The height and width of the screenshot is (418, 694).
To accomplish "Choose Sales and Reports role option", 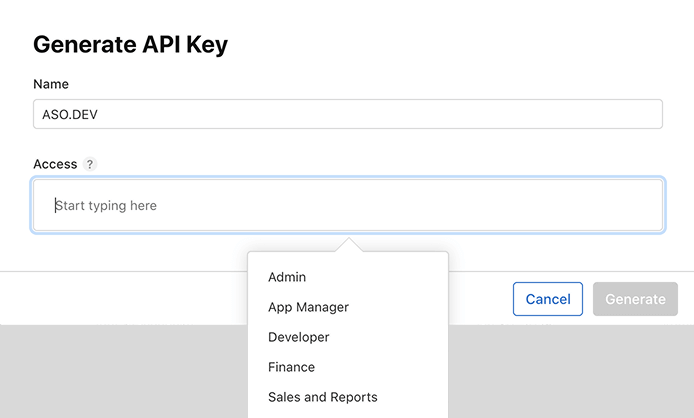I will [322, 397].
